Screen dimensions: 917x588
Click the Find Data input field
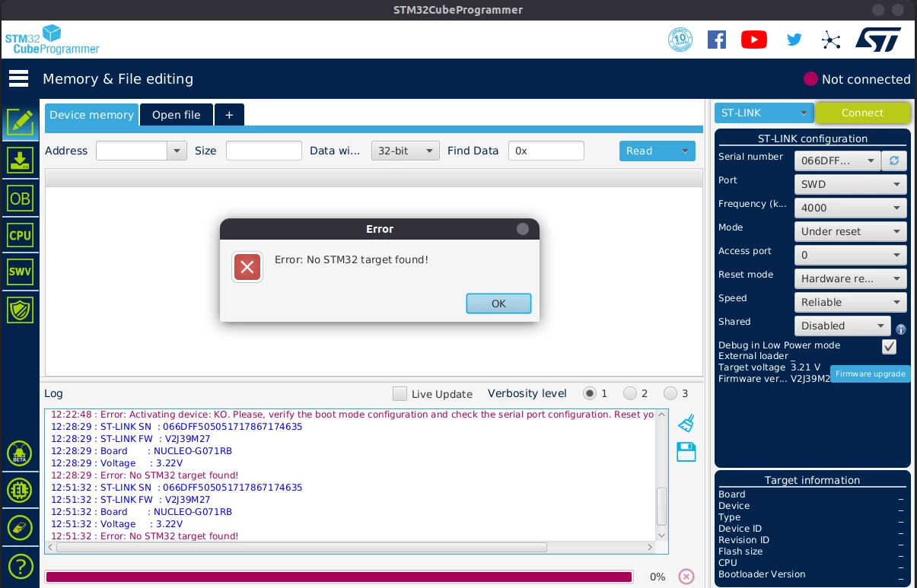coord(546,151)
